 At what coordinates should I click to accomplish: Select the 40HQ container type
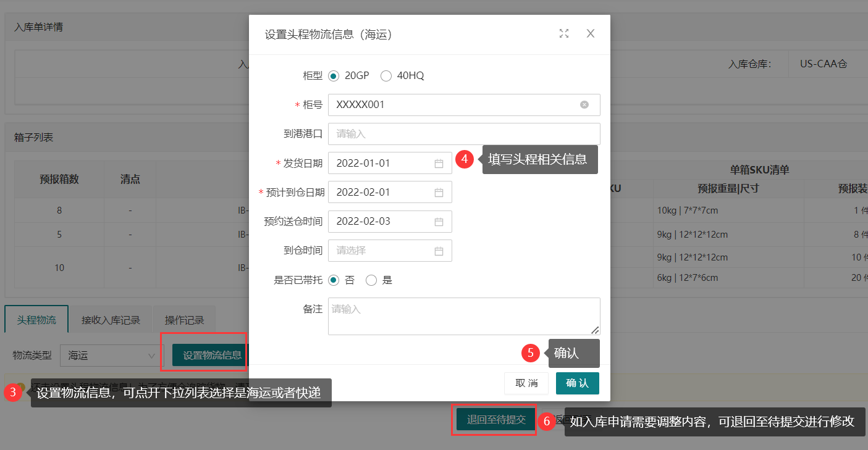pyautogui.click(x=386, y=76)
